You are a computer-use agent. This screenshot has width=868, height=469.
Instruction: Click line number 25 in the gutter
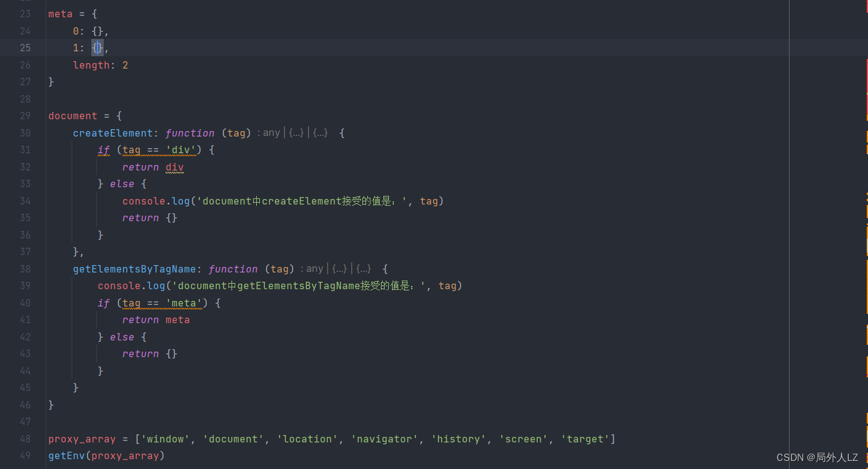pyautogui.click(x=25, y=48)
